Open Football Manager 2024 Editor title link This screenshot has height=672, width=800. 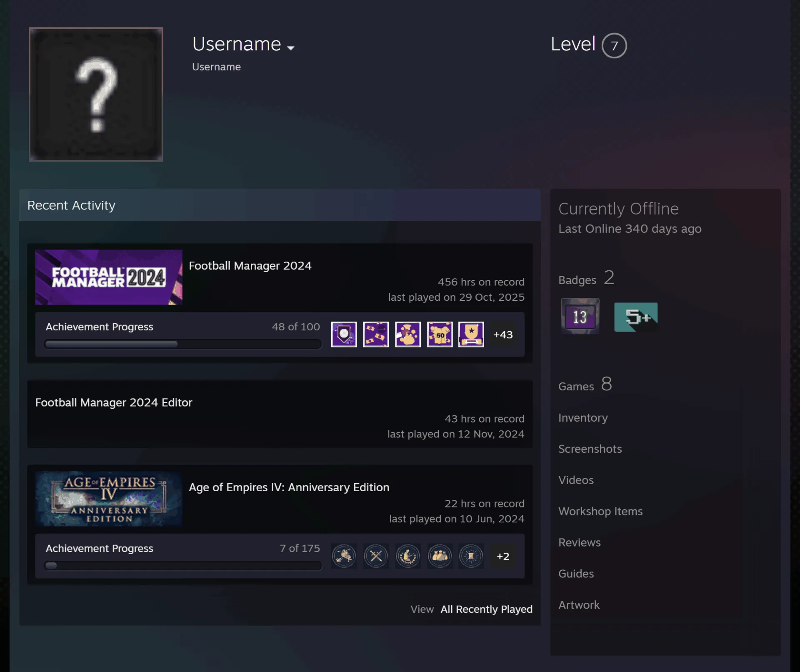coord(114,402)
